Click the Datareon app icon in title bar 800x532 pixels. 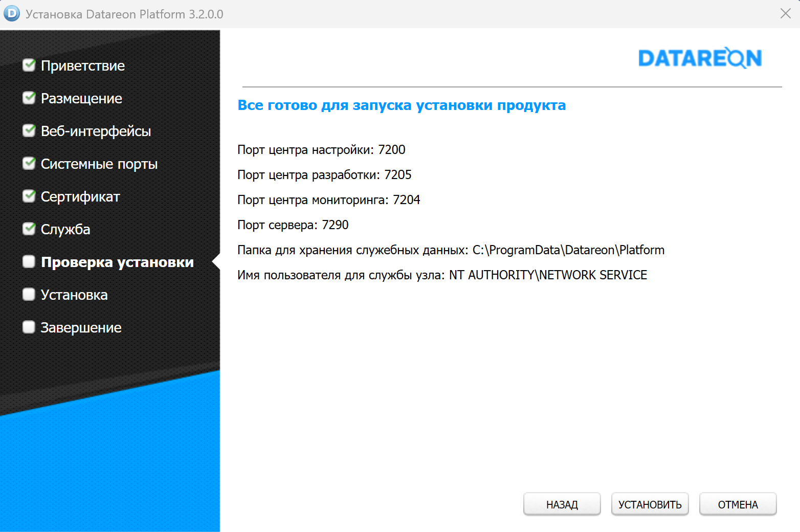pos(12,14)
